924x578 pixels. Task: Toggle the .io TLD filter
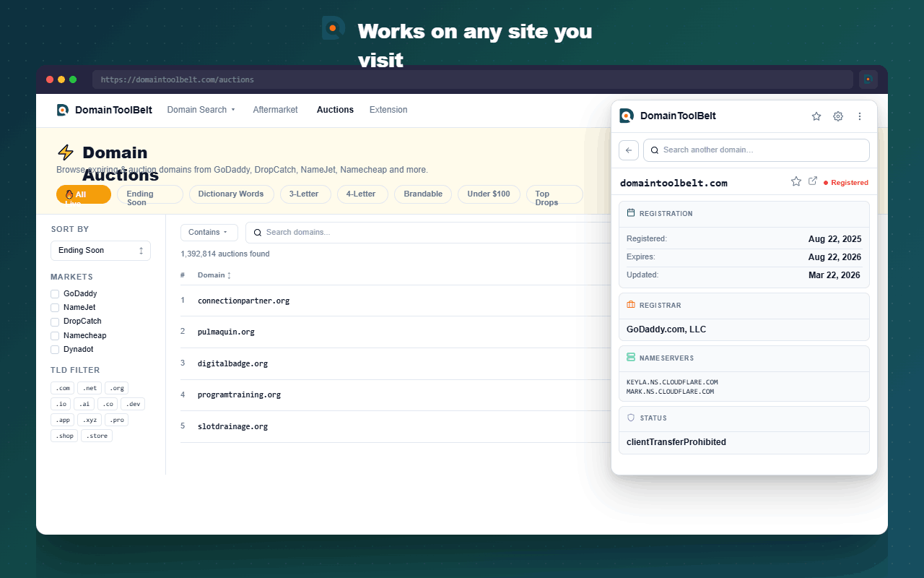coord(60,404)
